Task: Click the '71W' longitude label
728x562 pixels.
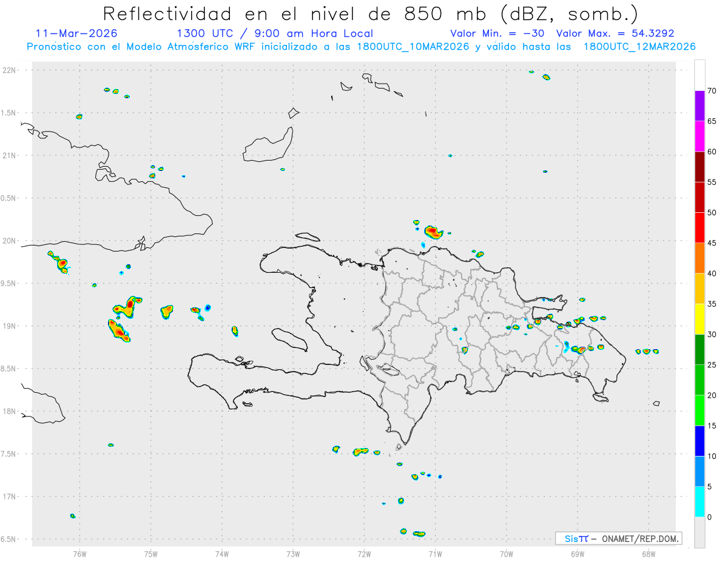Action: pos(435,554)
